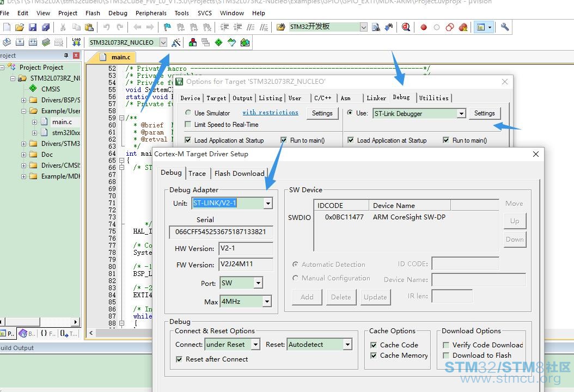Select main.c in the project tree
574x392 pixels.
pyautogui.click(x=62, y=122)
